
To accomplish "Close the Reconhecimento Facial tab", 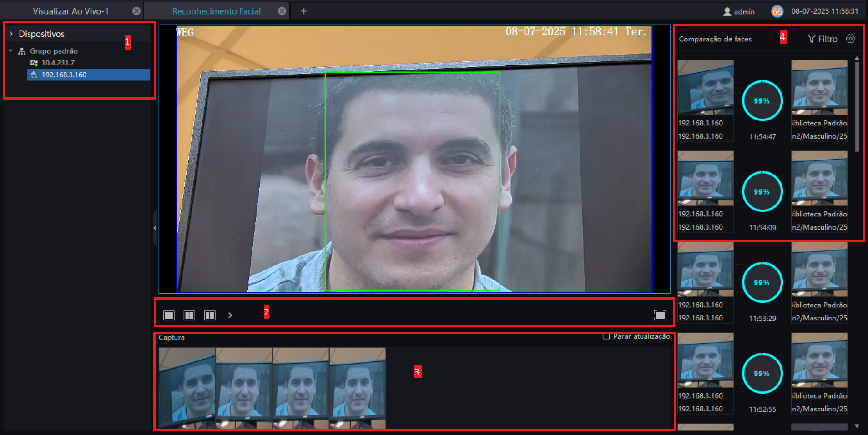I will [282, 11].
